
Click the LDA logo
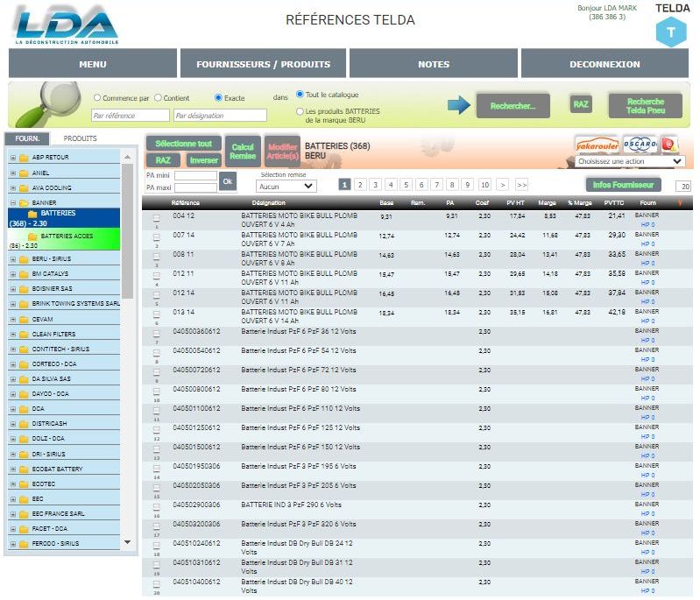(x=66, y=25)
